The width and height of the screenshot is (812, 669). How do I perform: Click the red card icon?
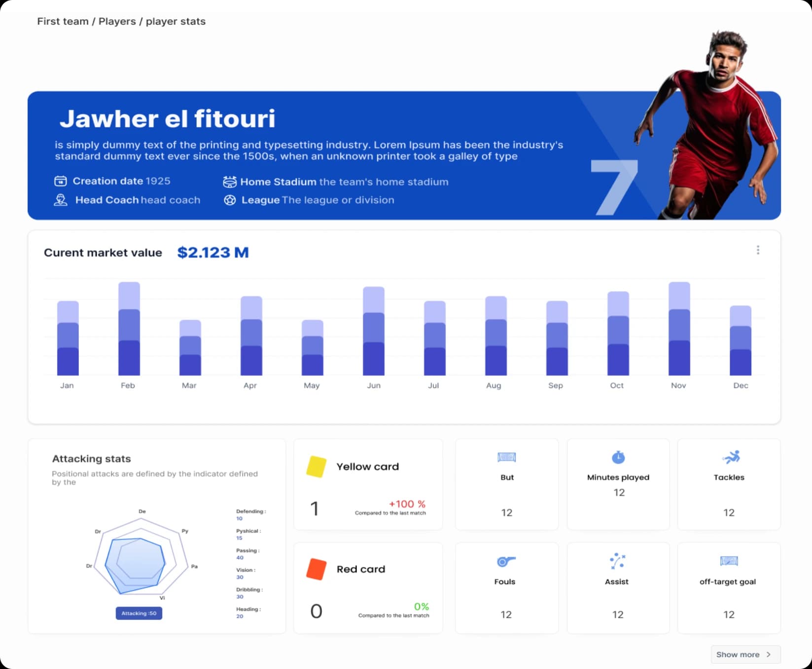point(316,568)
